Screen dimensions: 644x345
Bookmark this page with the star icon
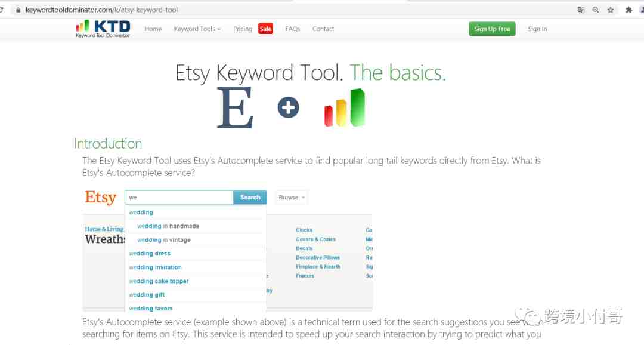click(611, 10)
